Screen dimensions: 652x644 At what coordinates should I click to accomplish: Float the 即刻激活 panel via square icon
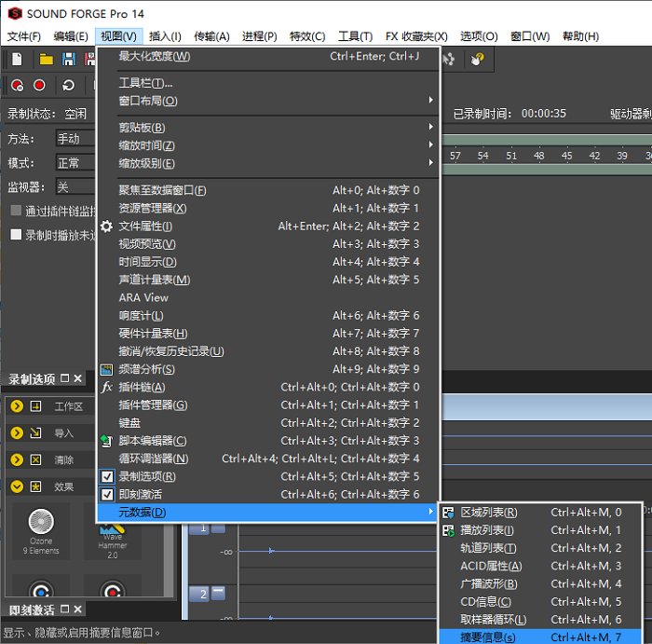[65, 610]
